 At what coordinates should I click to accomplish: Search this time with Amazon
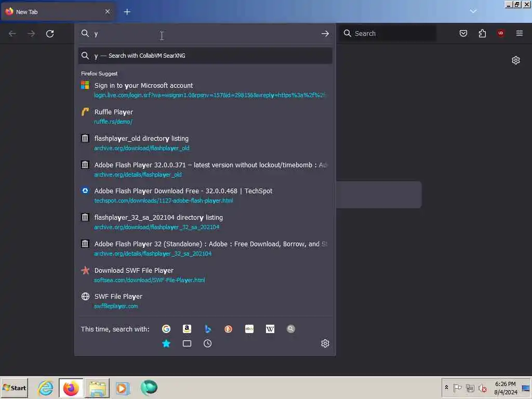pos(187,329)
